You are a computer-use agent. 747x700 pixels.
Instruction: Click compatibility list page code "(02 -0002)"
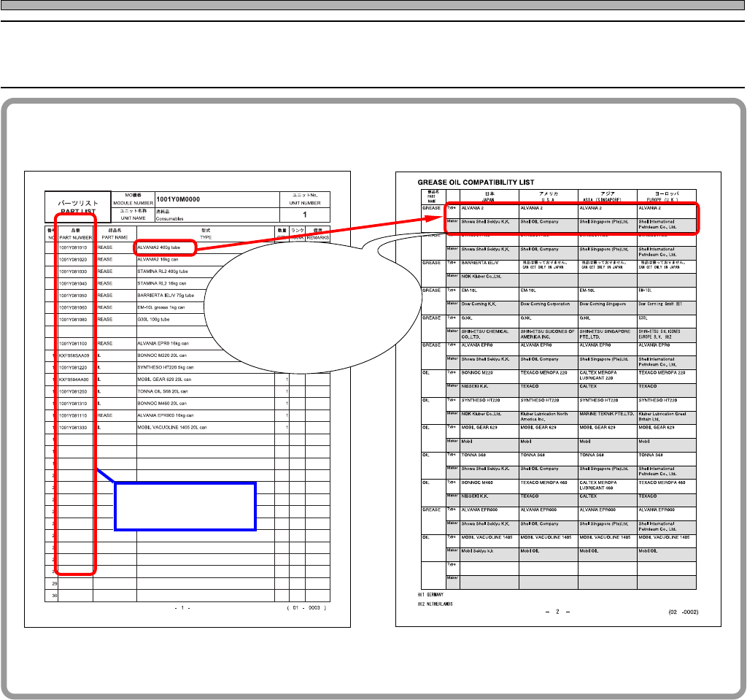click(x=683, y=612)
